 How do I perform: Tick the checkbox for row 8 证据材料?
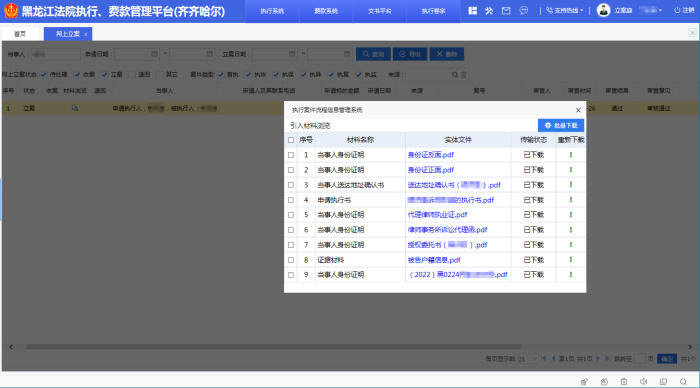[x=291, y=260]
